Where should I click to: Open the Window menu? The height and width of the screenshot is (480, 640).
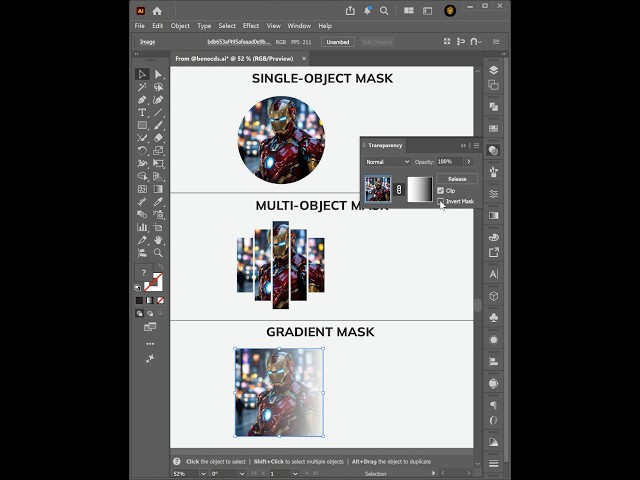[299, 26]
